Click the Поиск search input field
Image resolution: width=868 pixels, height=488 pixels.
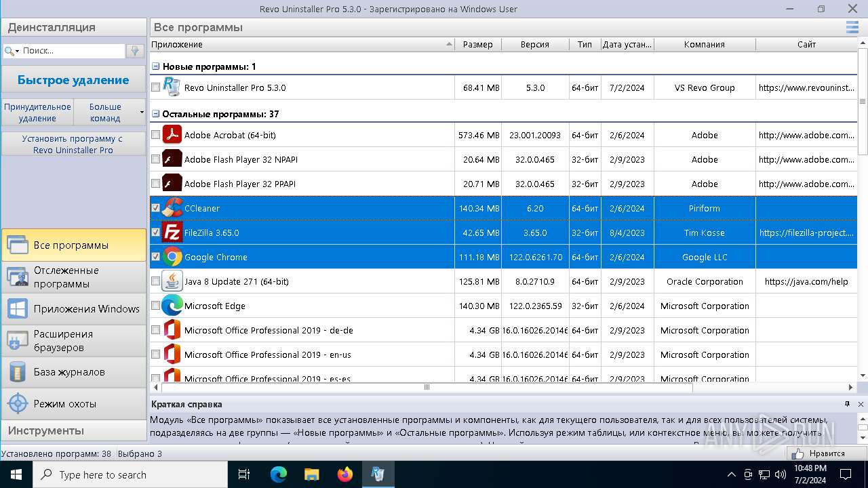tap(73, 51)
